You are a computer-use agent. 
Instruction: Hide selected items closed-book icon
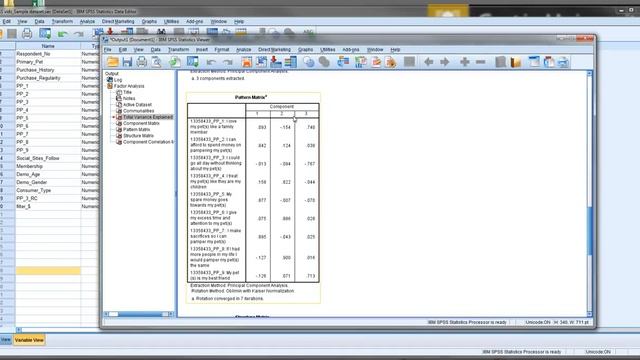[516, 62]
